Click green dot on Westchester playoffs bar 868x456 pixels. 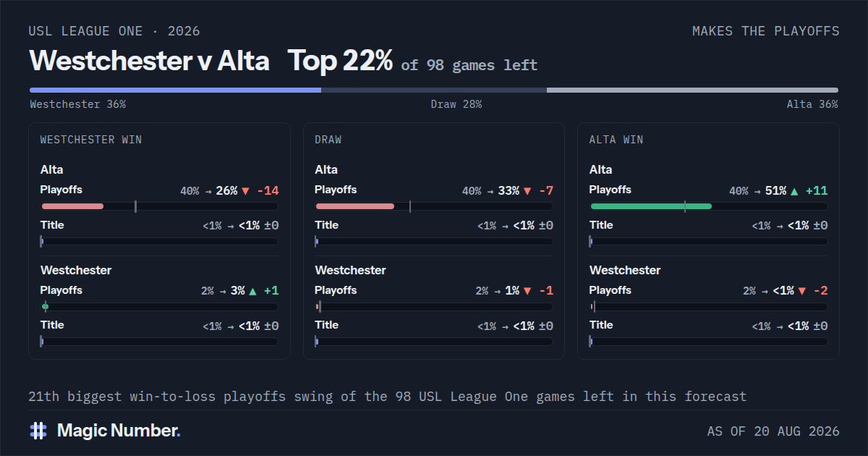[45, 307]
